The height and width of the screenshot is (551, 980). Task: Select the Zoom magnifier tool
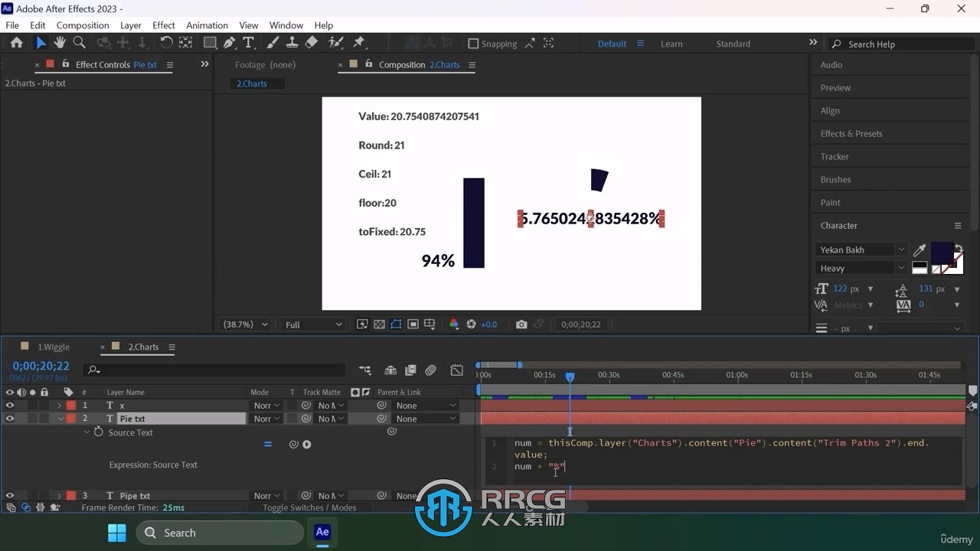79,43
